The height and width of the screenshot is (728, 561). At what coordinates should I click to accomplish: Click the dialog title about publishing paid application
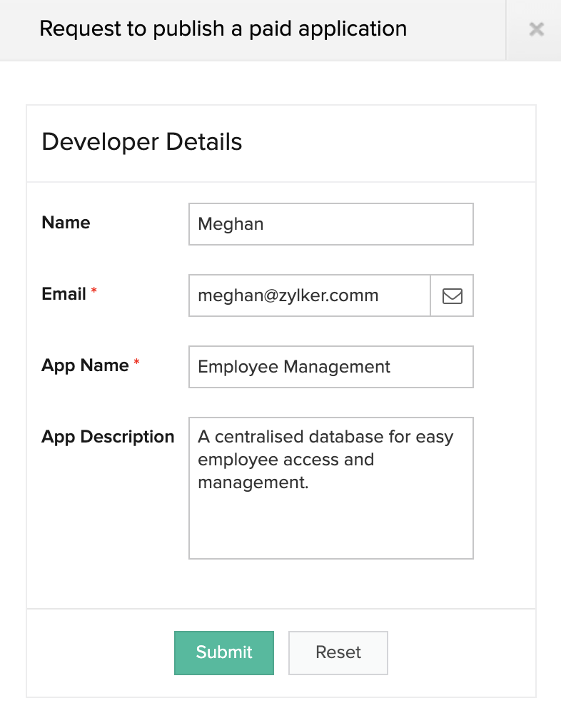point(223,29)
